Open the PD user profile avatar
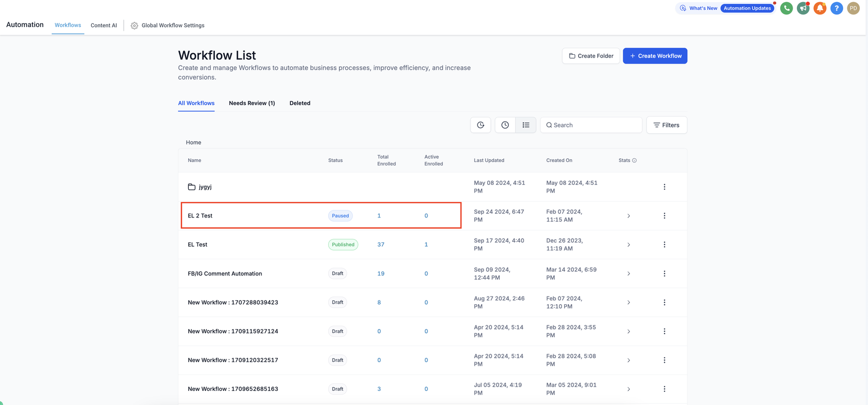Viewport: 868px width, 405px height. pos(853,8)
